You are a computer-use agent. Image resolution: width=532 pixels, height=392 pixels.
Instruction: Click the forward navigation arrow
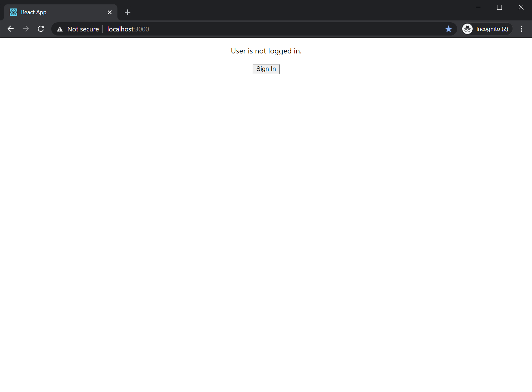(26, 29)
